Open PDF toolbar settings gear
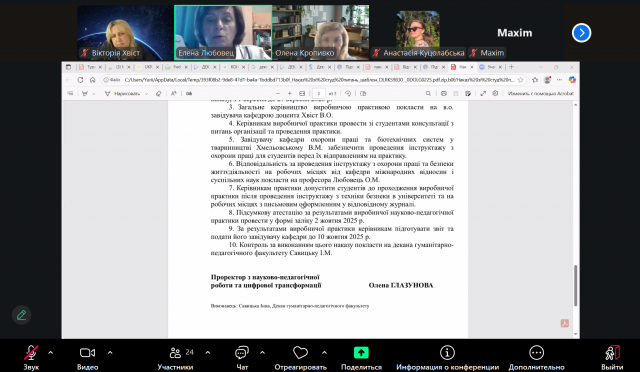Viewport: 640px width, 372px height. click(495, 94)
